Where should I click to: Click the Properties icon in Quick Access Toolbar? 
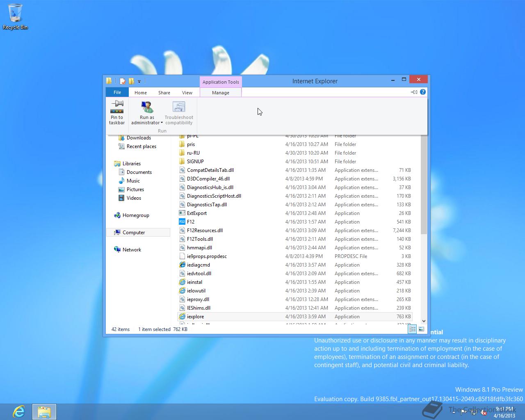coord(122,81)
